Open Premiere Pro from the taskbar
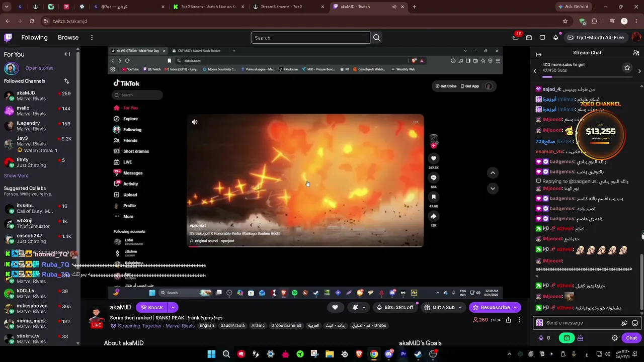Viewport: 644px width, 362px height. (404, 354)
